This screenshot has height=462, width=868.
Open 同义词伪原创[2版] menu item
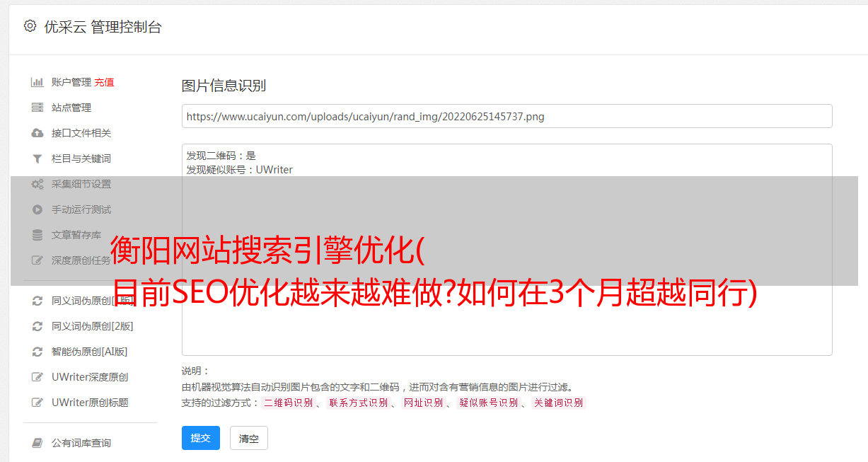tap(93, 326)
